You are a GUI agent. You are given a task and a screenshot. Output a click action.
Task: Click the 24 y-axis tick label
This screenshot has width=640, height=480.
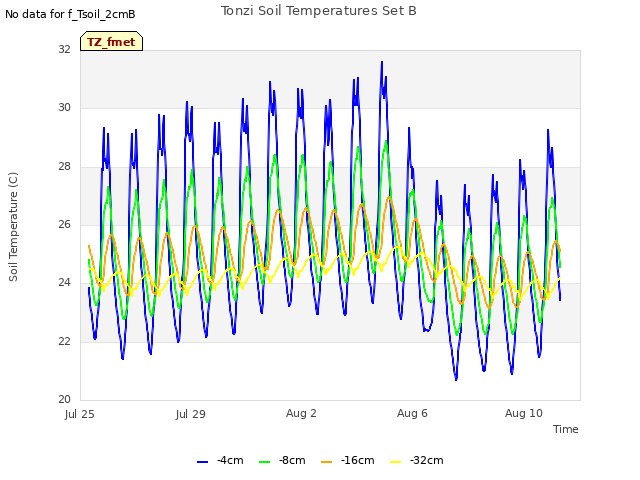pos(64,282)
